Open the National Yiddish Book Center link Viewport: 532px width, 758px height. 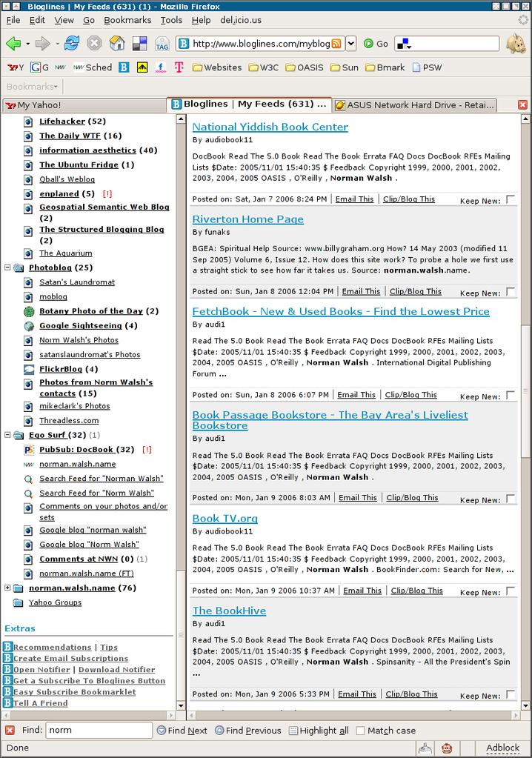point(270,127)
